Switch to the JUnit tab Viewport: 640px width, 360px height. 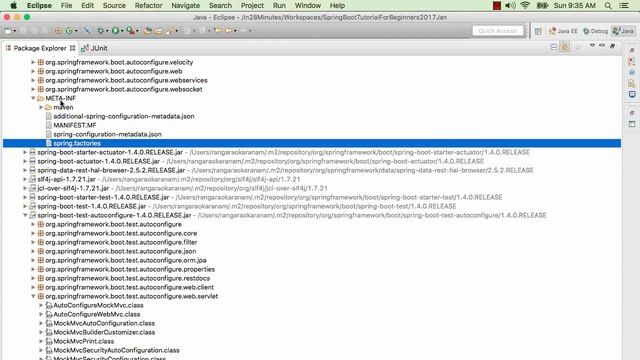tap(95, 48)
